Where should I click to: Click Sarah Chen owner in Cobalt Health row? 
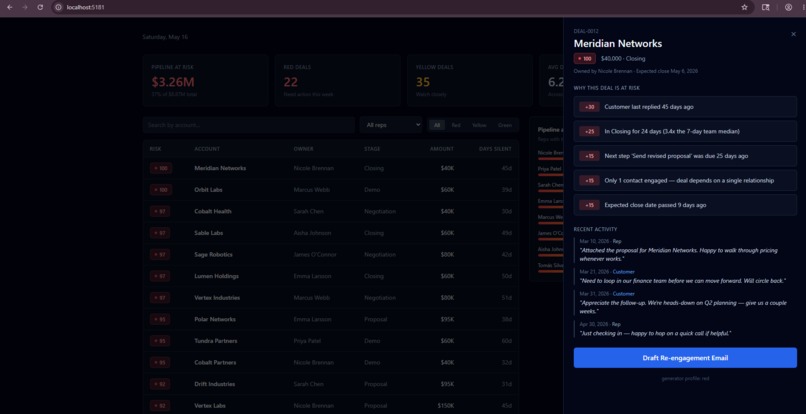click(x=308, y=211)
